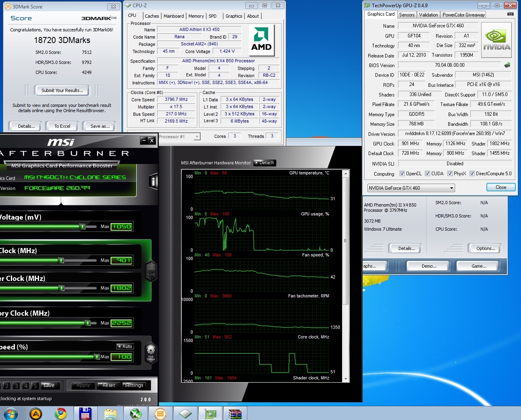
Task: Open the PowerColor Giveaway tab
Action: [464, 15]
